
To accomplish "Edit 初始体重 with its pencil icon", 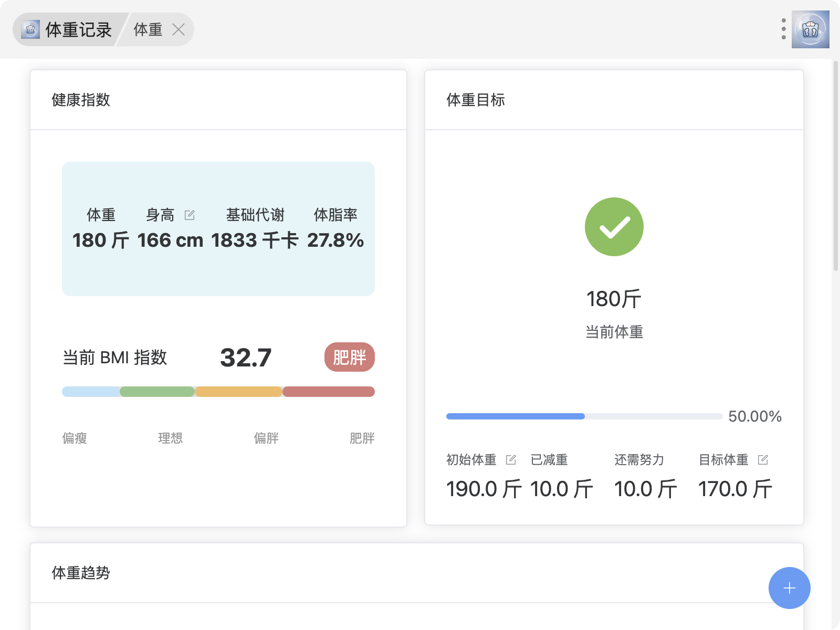I will click(x=511, y=460).
